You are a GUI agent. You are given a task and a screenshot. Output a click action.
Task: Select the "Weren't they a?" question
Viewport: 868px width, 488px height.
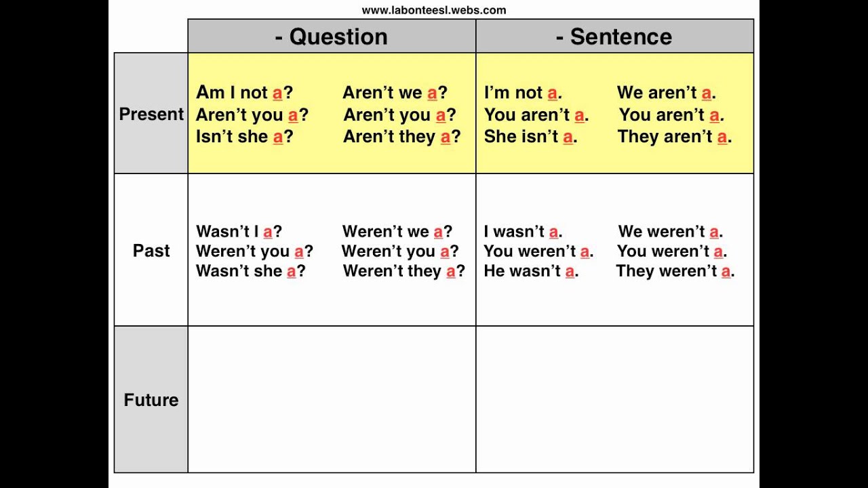pyautogui.click(x=403, y=271)
